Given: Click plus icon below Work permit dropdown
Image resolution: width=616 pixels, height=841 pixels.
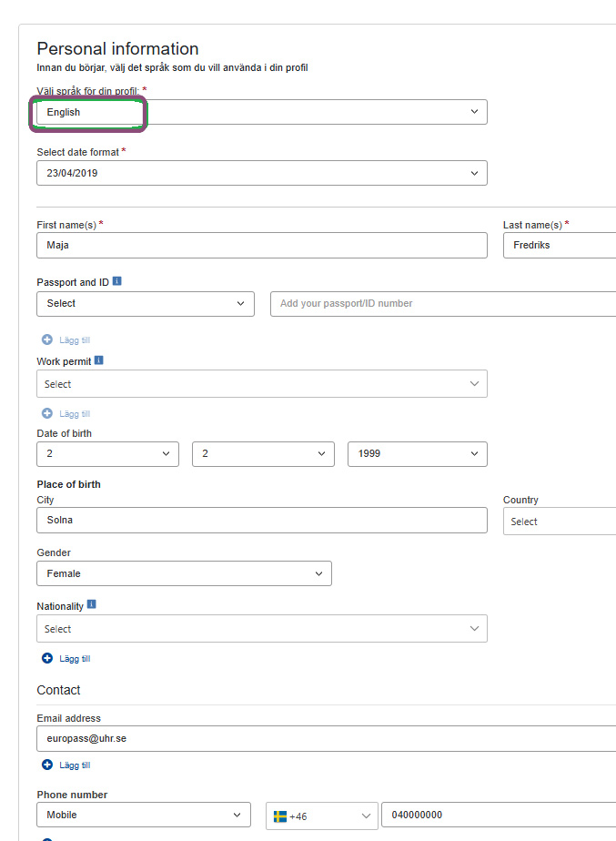Looking at the screenshot, I should pos(47,413).
